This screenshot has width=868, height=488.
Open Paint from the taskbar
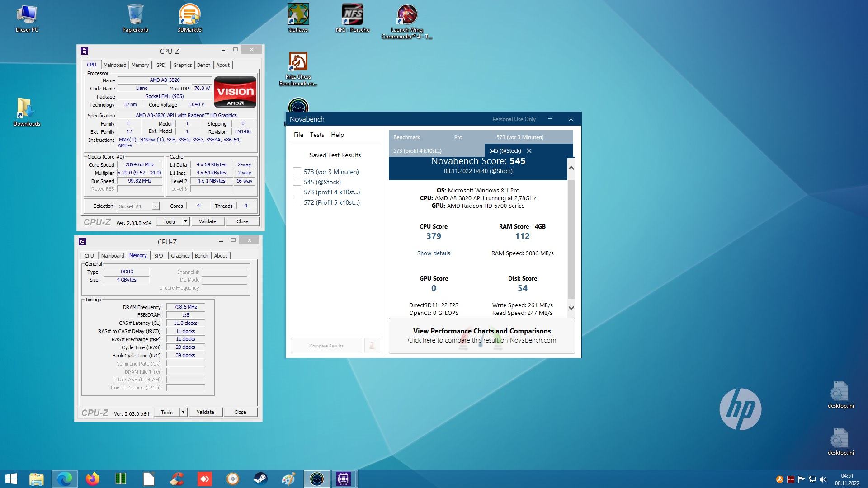[288, 479]
